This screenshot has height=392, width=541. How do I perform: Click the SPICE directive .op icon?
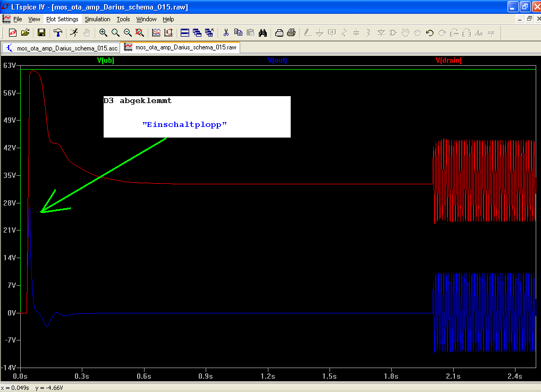[491, 33]
